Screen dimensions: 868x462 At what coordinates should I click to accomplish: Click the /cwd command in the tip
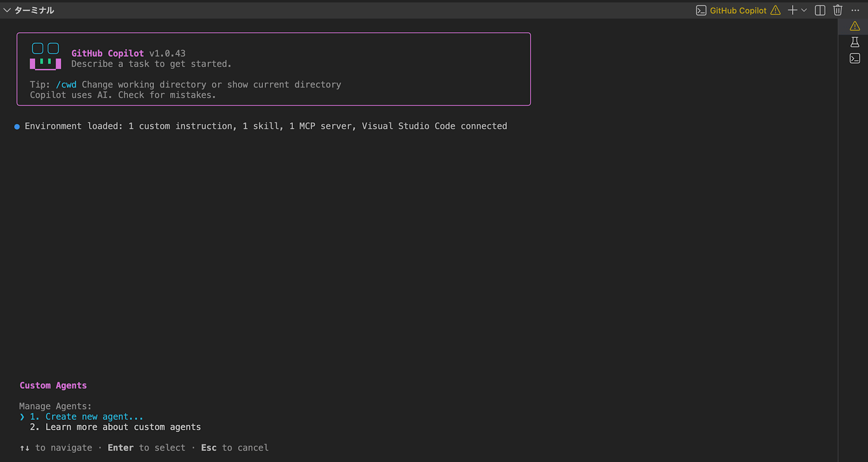(66, 85)
